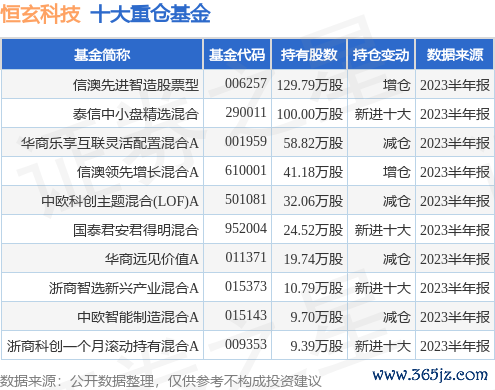Viewport: 495px width, 390px height.
Task: Select fund 浙商科创一个月滚动持有混合A
Action: click(103, 346)
